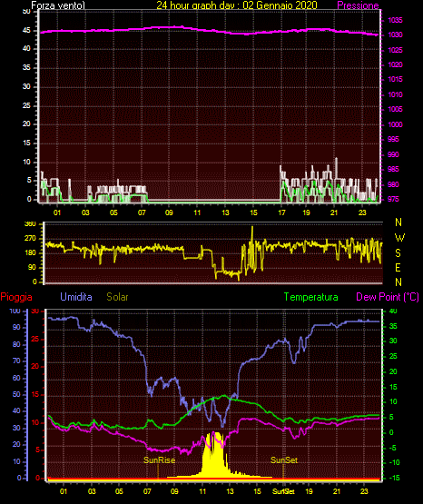Click the SunSet marker in temperature chart
Image resolution: width=423 pixels, height=504 pixels.
point(284,460)
